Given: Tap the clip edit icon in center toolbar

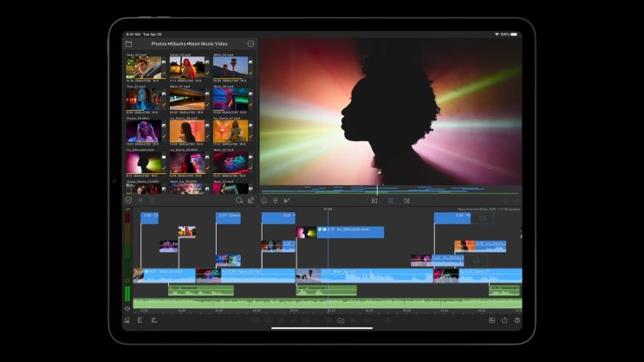Looking at the screenshot, I should 341,320.
